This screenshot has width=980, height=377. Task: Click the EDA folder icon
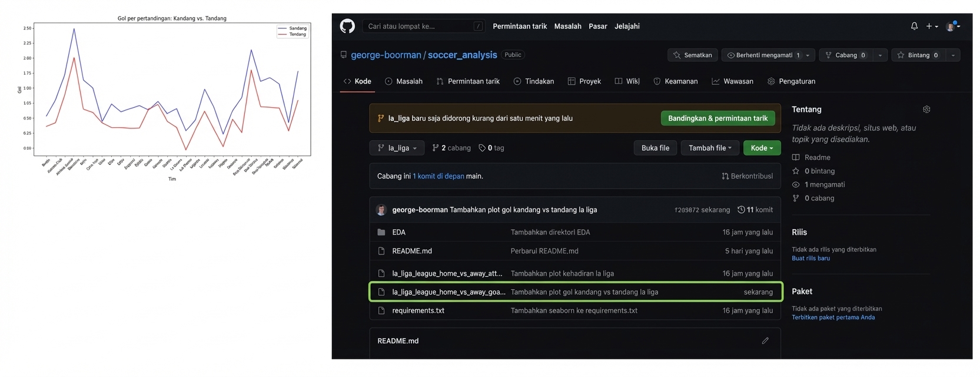(x=381, y=232)
